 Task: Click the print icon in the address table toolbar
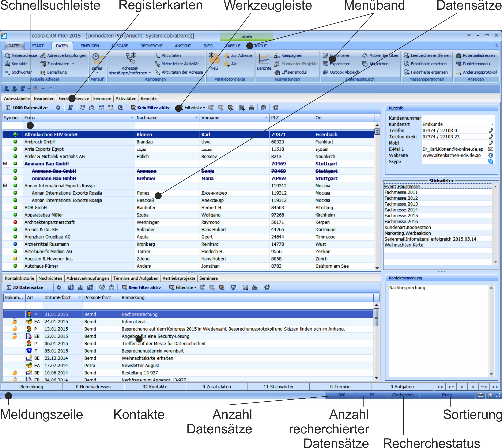251,108
